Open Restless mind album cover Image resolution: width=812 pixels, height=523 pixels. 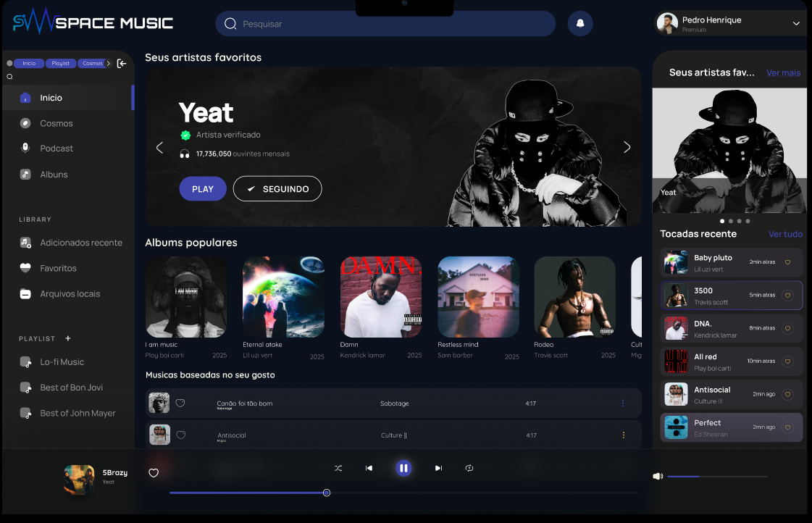click(478, 297)
